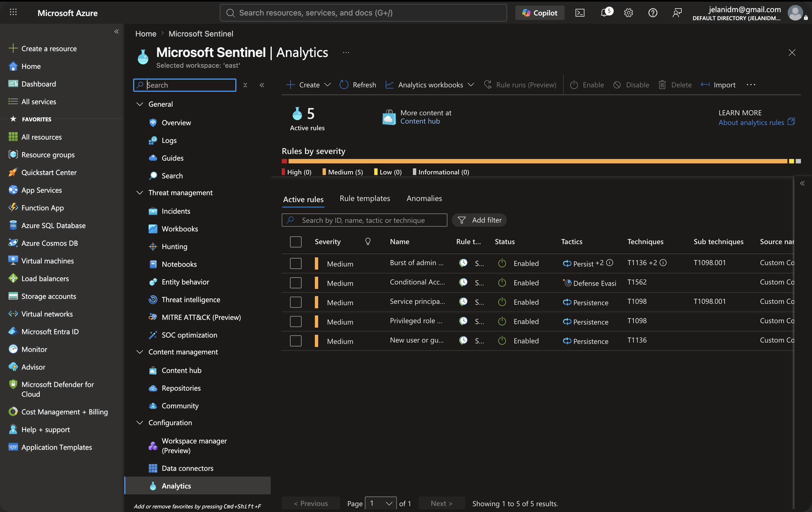Open the About analytics rules link
Image resolution: width=812 pixels, height=512 pixels.
[756, 122]
